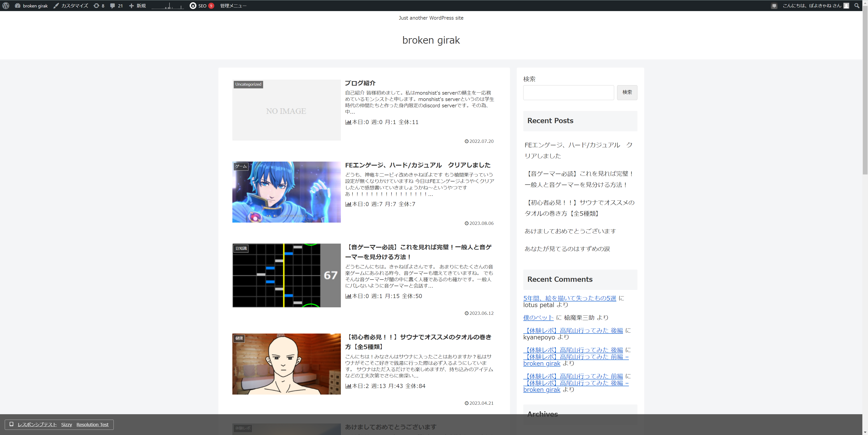
Task: Open 管理メニュー in admin bar
Action: (x=233, y=6)
